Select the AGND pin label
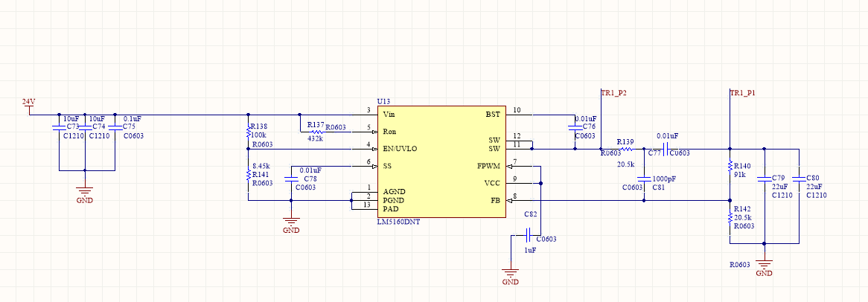The width and height of the screenshot is (868, 302). (394, 191)
